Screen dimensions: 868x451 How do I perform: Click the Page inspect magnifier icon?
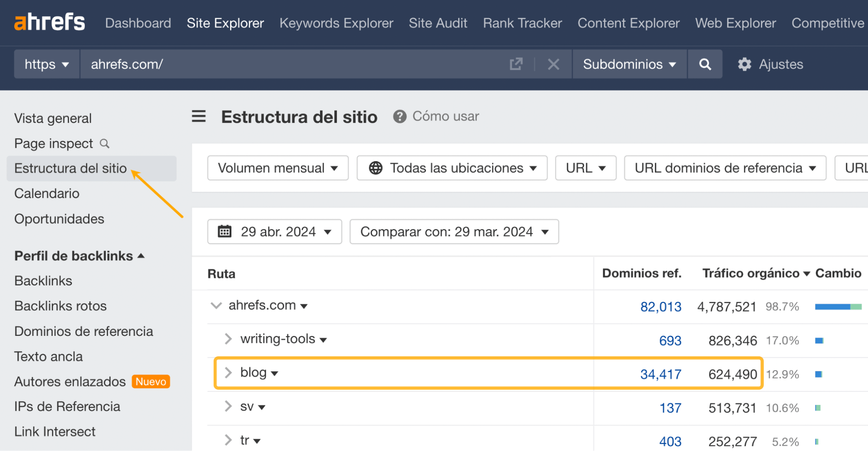pyautogui.click(x=104, y=143)
